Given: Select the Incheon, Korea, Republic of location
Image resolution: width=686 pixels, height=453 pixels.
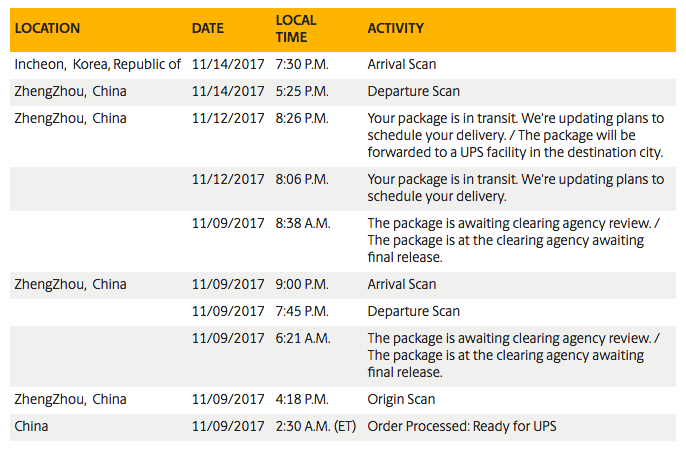Looking at the screenshot, I should [x=97, y=64].
